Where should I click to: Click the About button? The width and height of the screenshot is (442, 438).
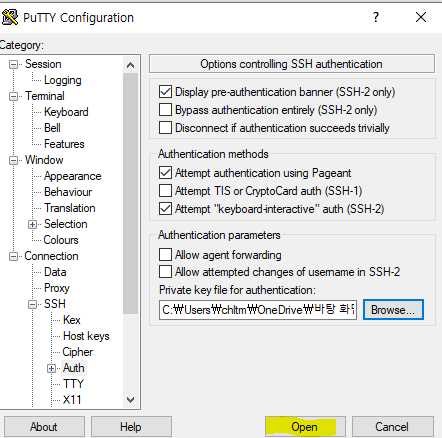(x=44, y=427)
